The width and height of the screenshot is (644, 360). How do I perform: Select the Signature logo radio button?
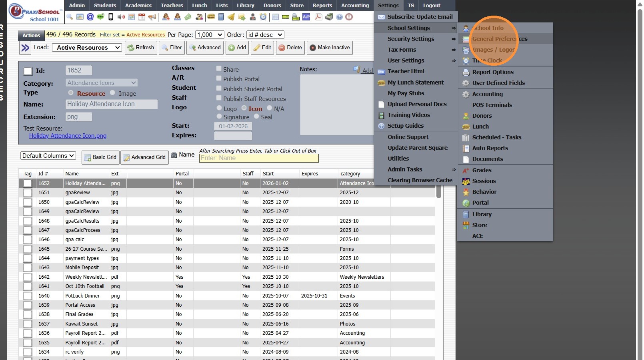coord(219,116)
